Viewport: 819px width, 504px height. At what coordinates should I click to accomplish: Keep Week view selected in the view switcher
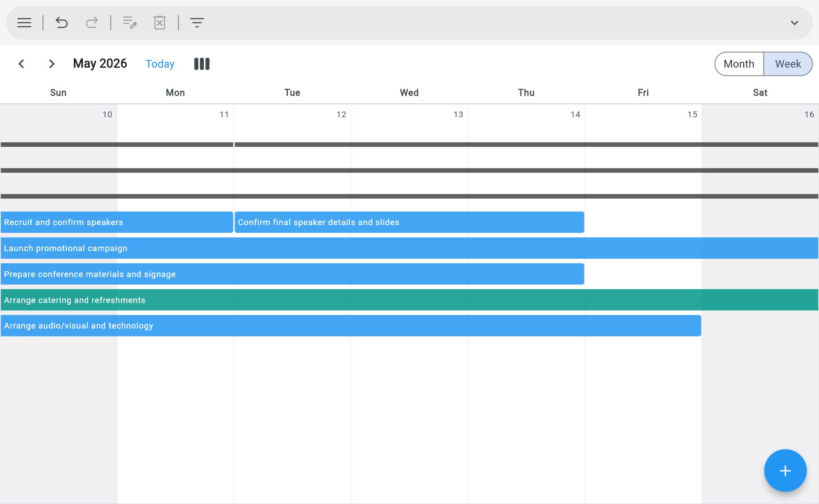click(788, 64)
